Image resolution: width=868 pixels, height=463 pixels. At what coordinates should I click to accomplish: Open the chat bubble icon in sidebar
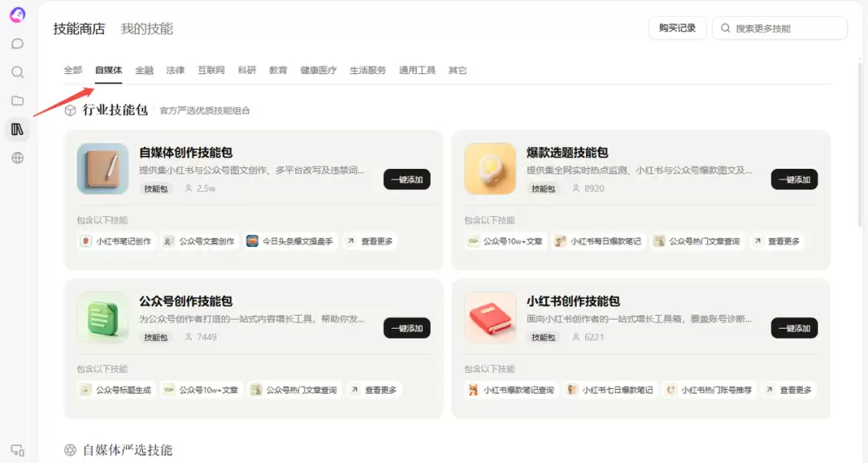(x=18, y=43)
